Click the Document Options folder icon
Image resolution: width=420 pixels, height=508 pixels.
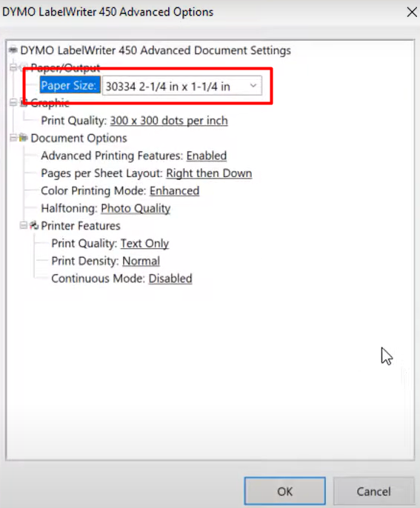(24, 138)
